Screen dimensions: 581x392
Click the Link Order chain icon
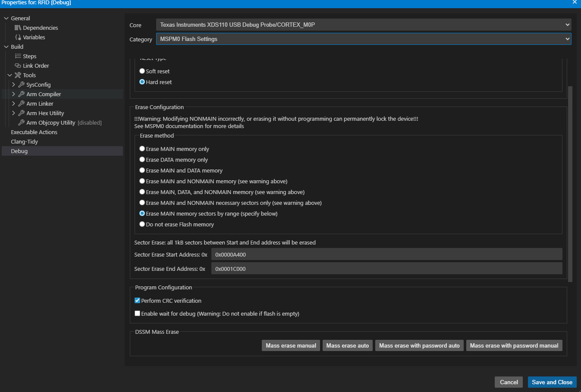pyautogui.click(x=18, y=66)
